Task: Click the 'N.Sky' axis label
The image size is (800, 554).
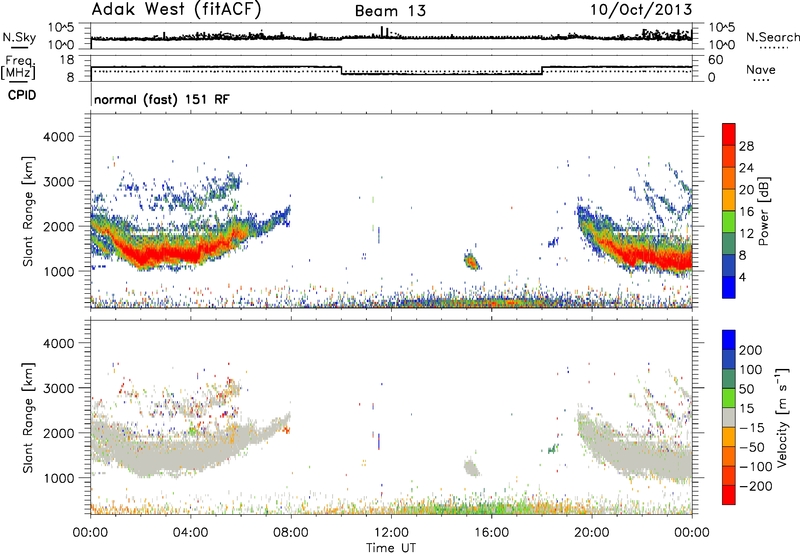Action: tap(19, 38)
